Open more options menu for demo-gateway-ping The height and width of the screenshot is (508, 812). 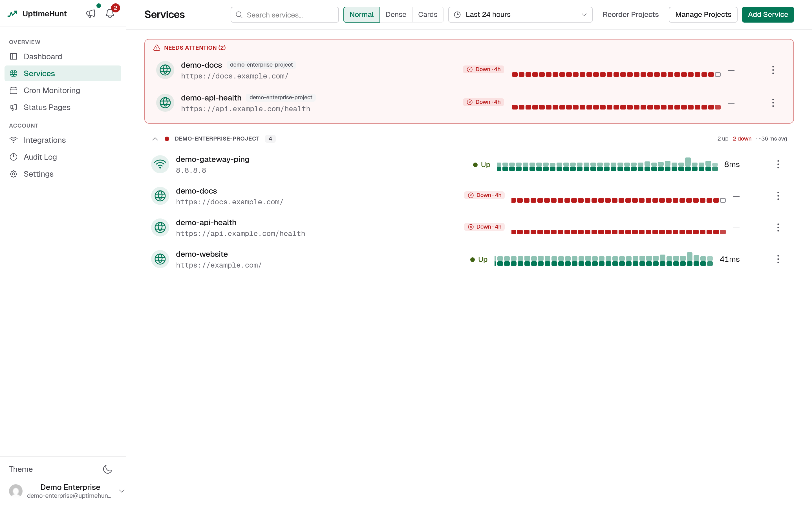click(x=778, y=164)
